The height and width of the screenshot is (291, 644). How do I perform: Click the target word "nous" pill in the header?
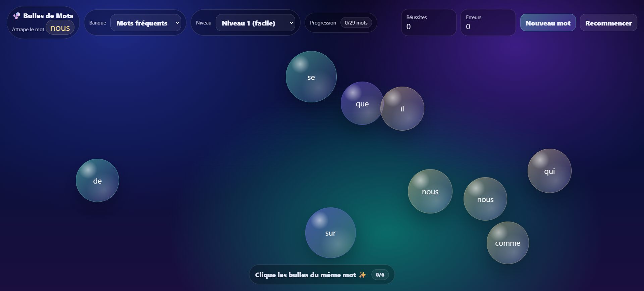pos(60,28)
